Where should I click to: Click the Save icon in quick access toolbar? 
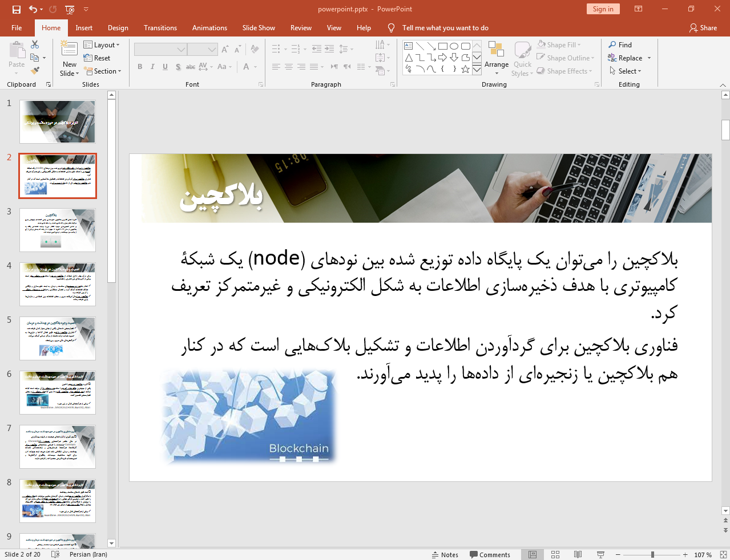16,9
